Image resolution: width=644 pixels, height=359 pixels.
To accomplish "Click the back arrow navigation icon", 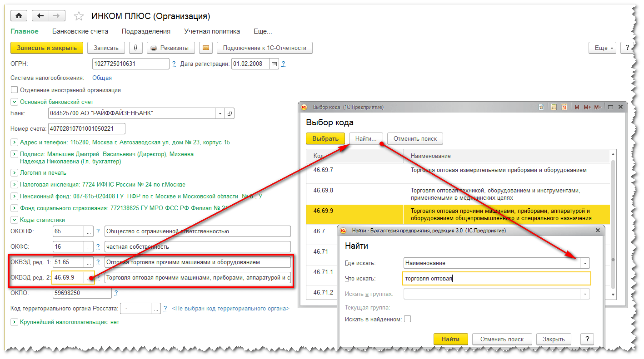I will [40, 16].
